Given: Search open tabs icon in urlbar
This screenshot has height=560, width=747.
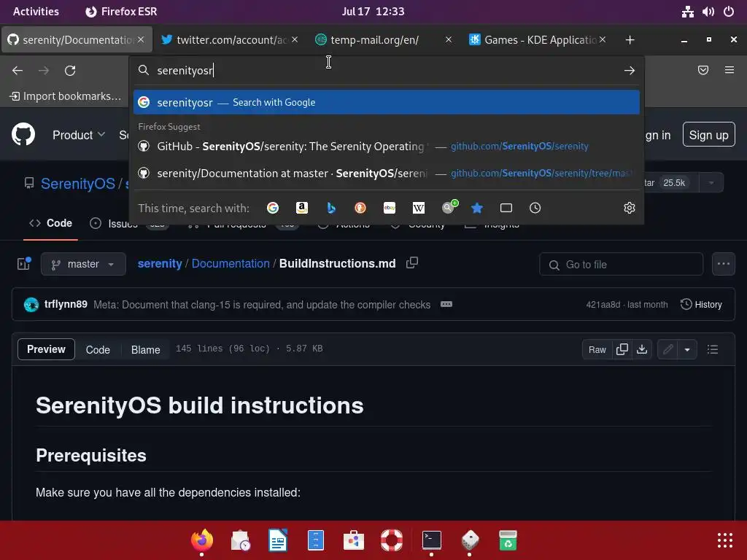Looking at the screenshot, I should [x=506, y=208].
